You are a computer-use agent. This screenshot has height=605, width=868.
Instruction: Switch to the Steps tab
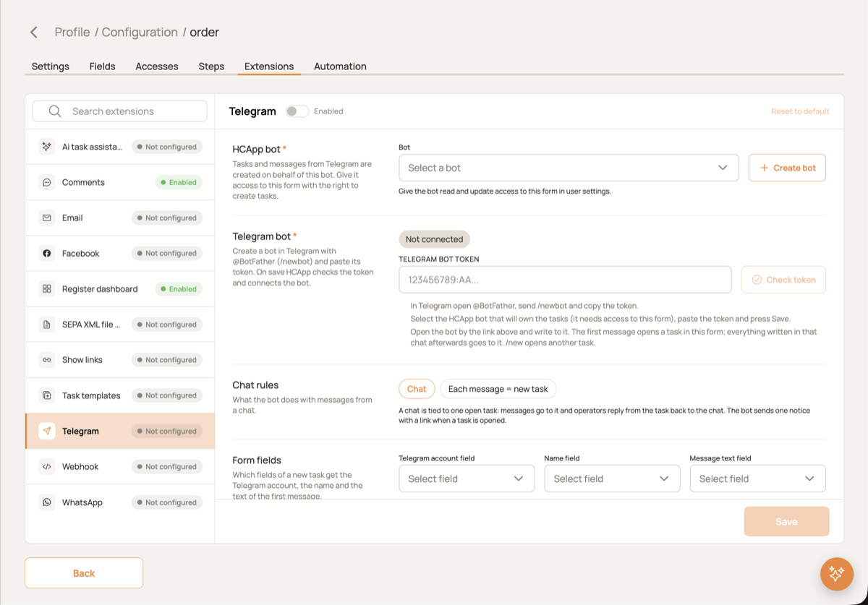point(211,66)
